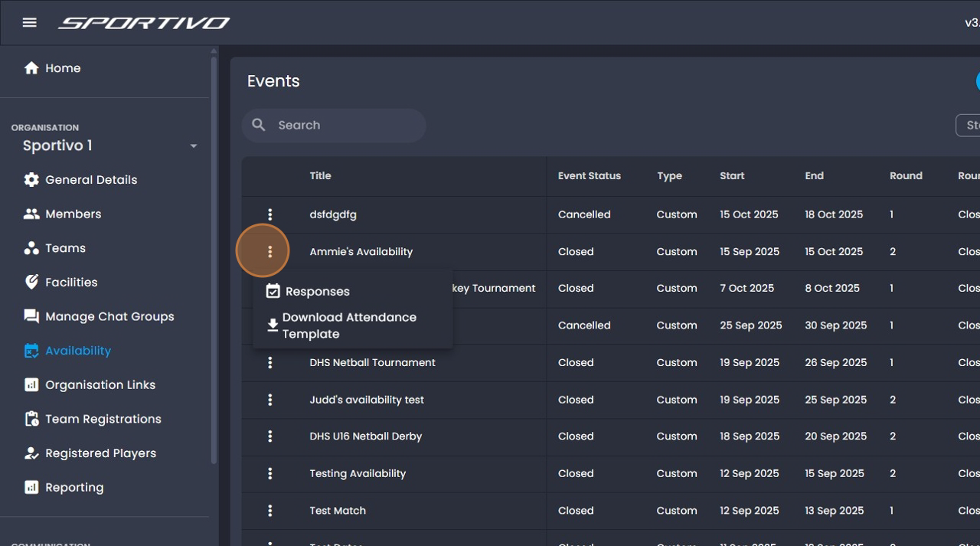The width and height of the screenshot is (980, 546).
Task: Open the Registered Players page
Action: [100, 453]
